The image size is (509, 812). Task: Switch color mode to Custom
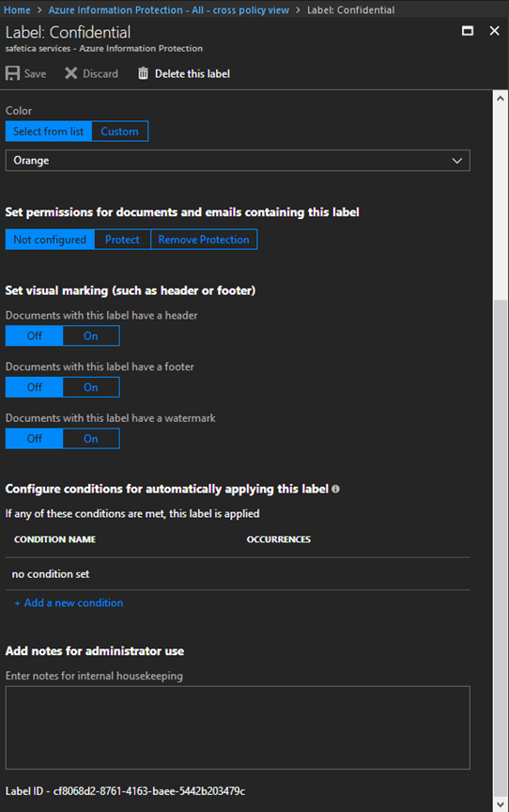coord(119,132)
